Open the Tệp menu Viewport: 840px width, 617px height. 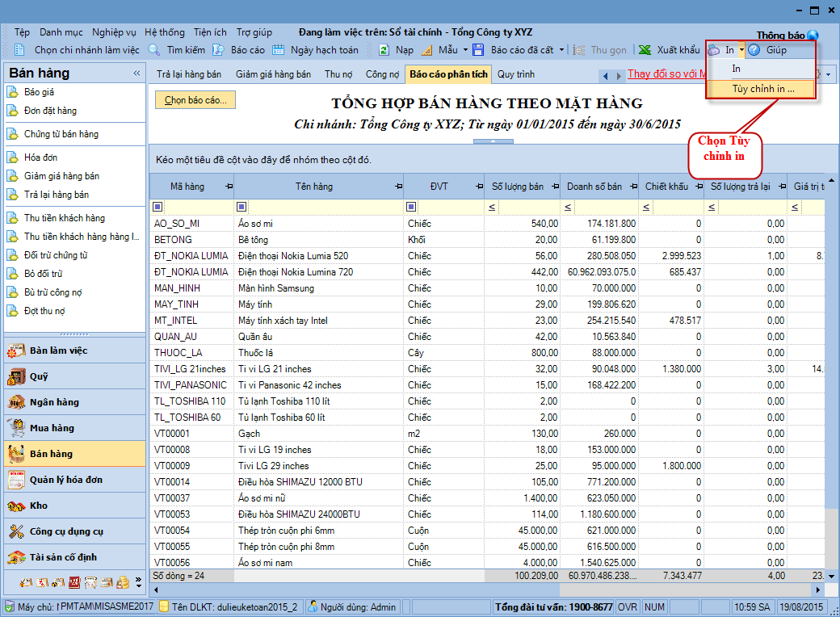22,32
